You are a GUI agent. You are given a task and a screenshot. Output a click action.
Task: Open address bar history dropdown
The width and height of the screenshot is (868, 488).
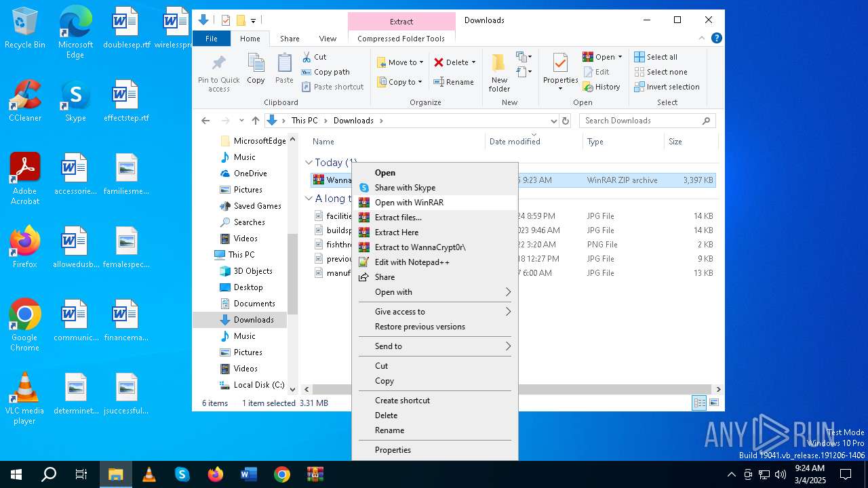coord(553,121)
